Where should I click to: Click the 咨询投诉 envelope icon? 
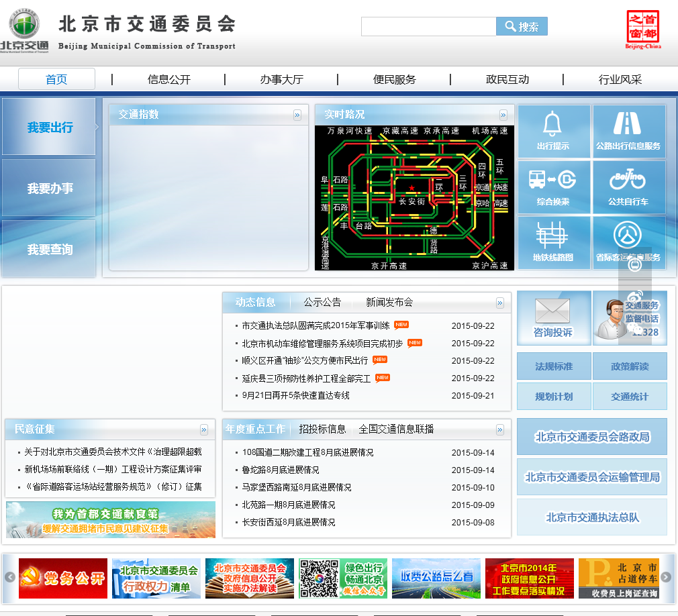(x=553, y=317)
